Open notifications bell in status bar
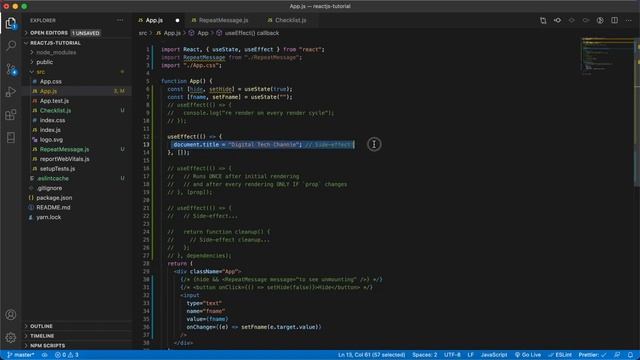Screen dimensions: 640x360 point(631,355)
